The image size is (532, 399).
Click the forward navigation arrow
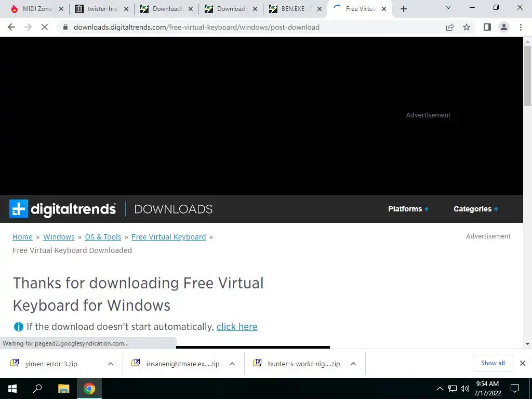pos(28,27)
